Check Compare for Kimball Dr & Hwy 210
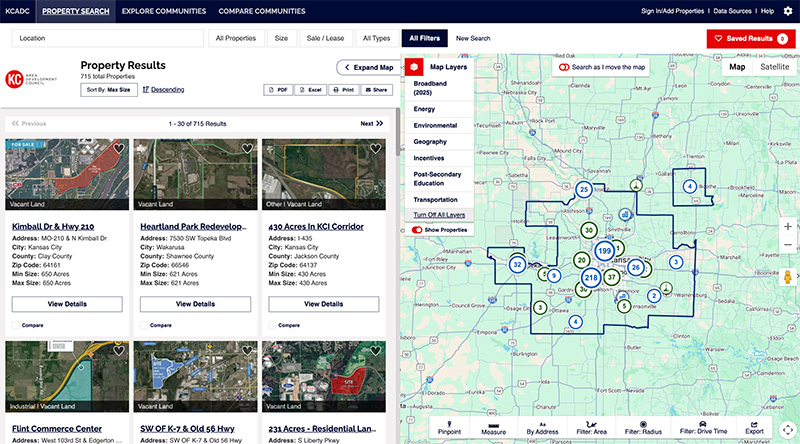The image size is (800, 444). 16,325
